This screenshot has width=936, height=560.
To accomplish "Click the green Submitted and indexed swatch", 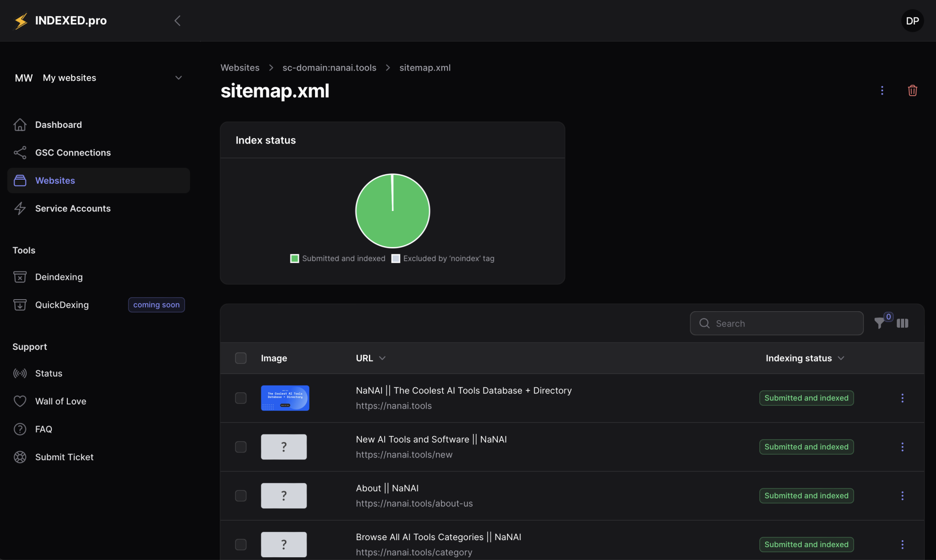I will point(294,259).
